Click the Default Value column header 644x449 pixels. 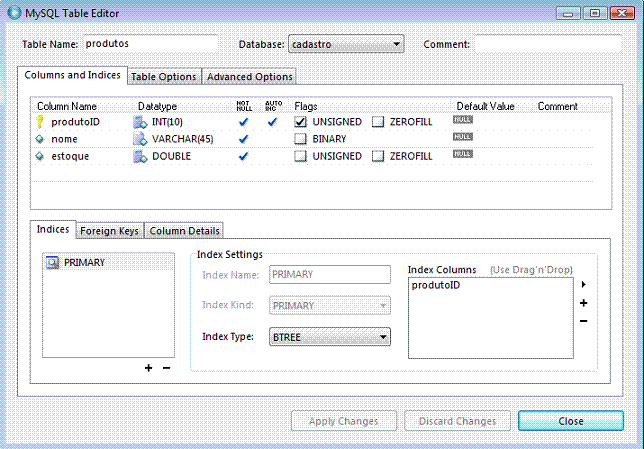[485, 106]
